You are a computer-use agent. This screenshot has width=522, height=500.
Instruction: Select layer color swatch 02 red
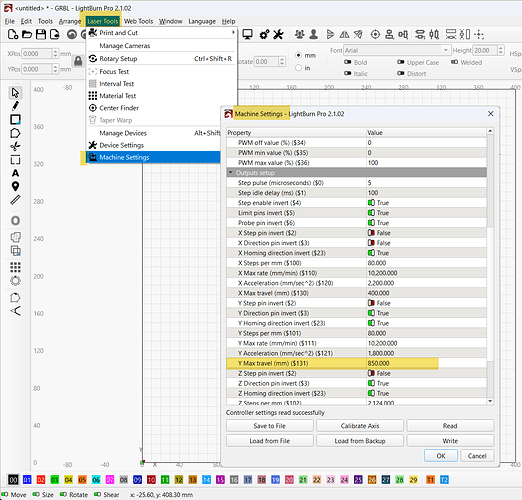pyautogui.click(x=41, y=480)
